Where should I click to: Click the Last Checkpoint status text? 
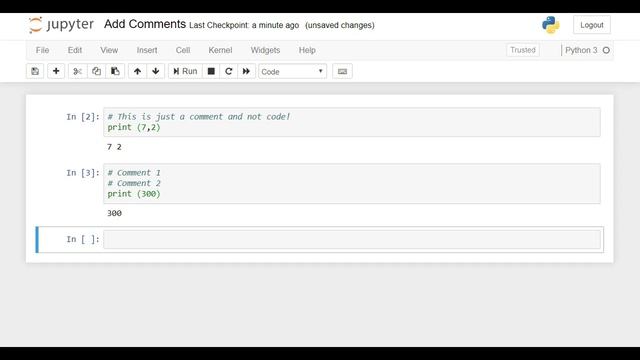pyautogui.click(x=244, y=25)
